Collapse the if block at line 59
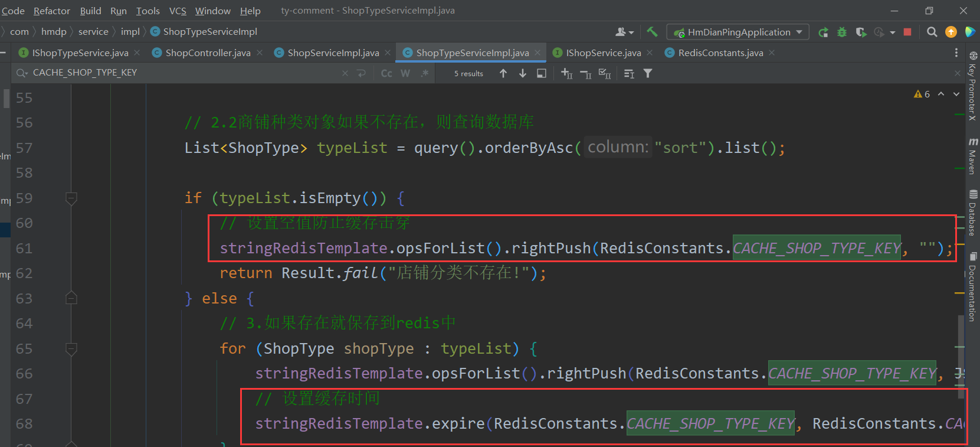This screenshot has height=447, width=980. click(x=71, y=198)
